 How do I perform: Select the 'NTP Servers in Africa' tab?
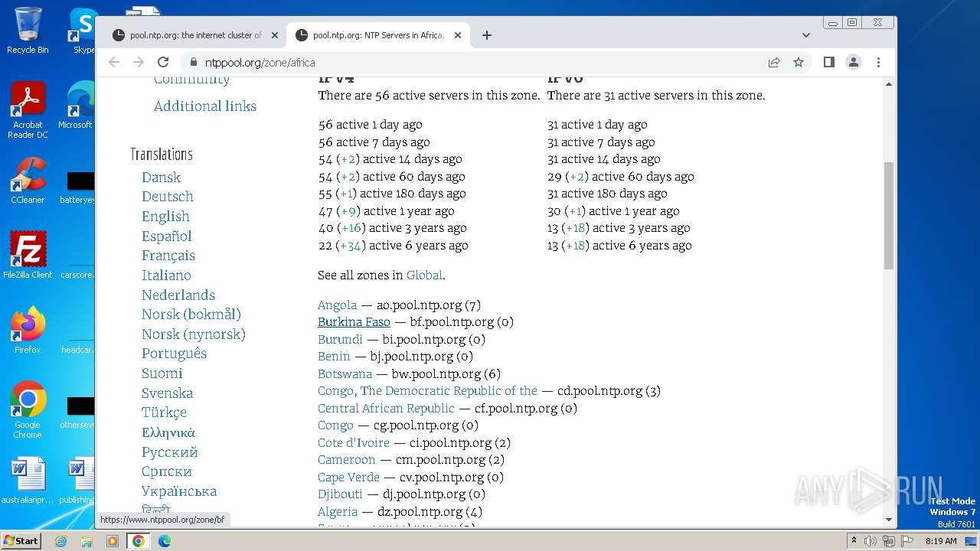378,35
